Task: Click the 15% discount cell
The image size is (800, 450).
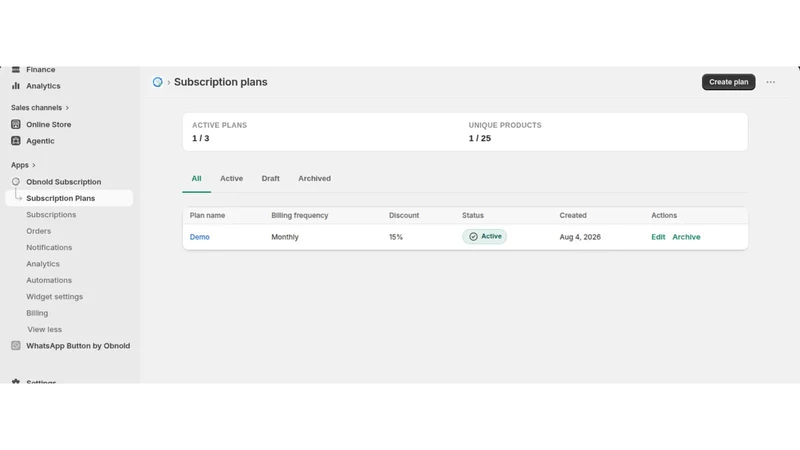Action: click(396, 237)
